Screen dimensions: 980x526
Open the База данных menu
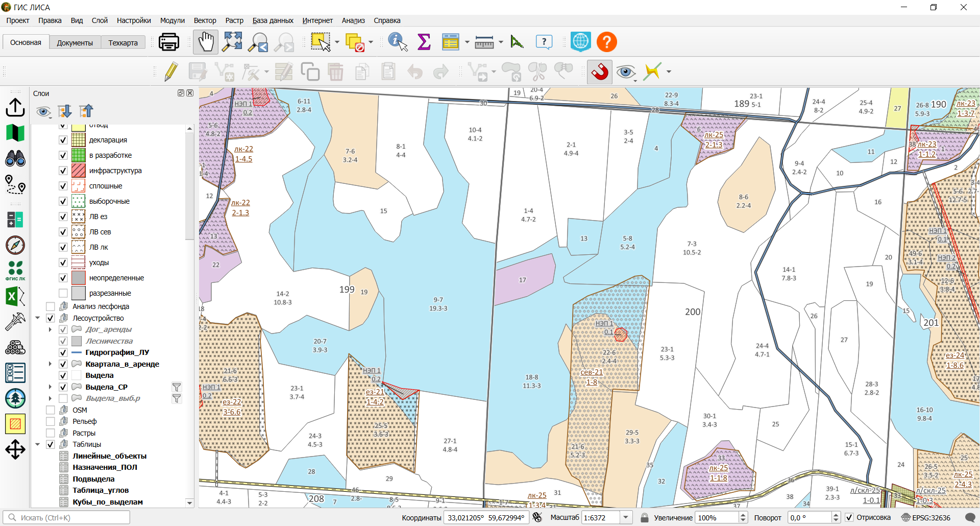(273, 20)
